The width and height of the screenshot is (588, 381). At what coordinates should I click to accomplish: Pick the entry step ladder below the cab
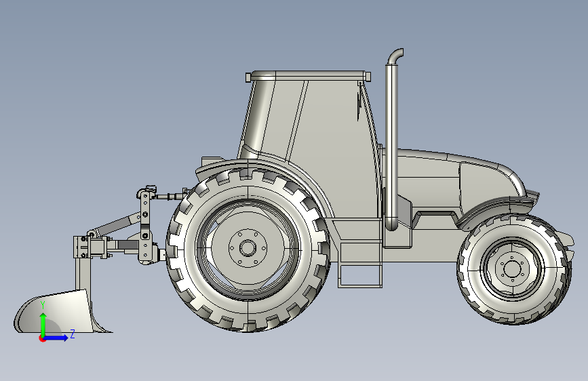pyautogui.click(x=360, y=264)
